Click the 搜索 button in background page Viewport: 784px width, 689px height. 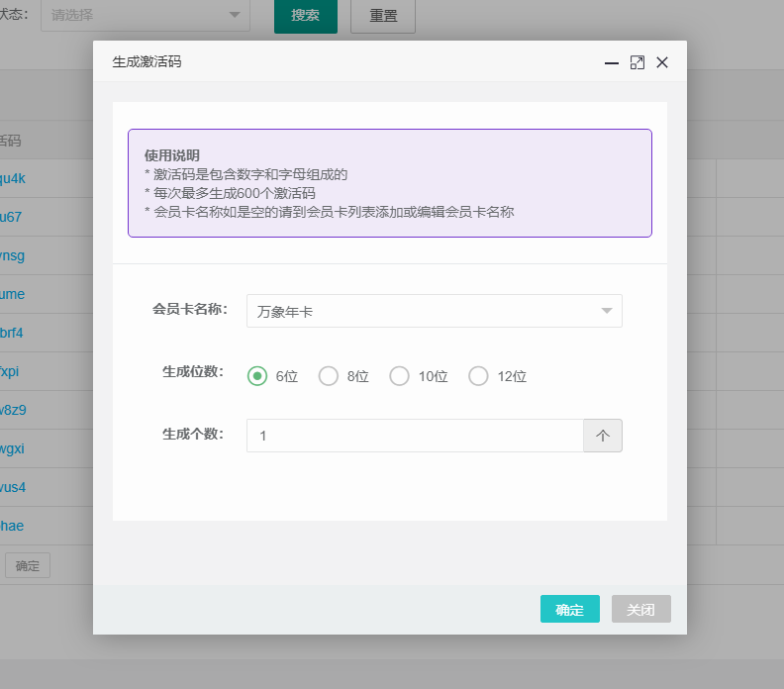tap(306, 16)
